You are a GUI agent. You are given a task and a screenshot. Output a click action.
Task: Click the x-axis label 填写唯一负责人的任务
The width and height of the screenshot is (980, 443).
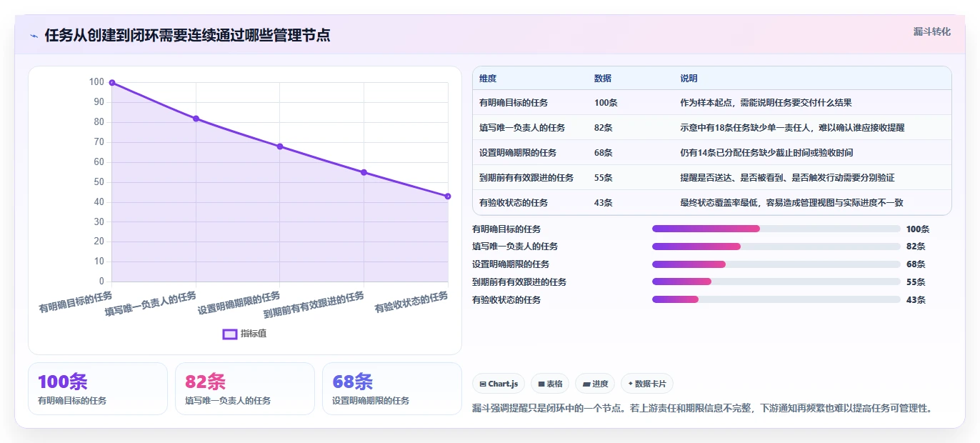151,304
